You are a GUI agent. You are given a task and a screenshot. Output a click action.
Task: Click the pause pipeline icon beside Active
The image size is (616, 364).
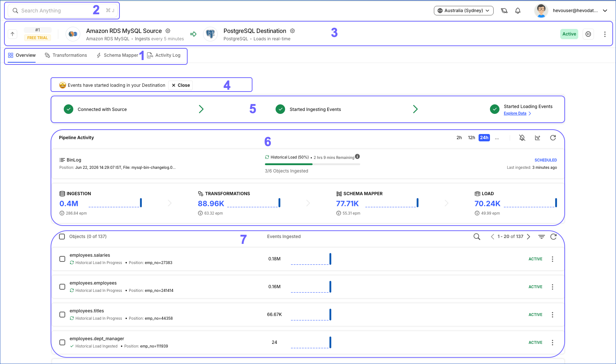588,34
